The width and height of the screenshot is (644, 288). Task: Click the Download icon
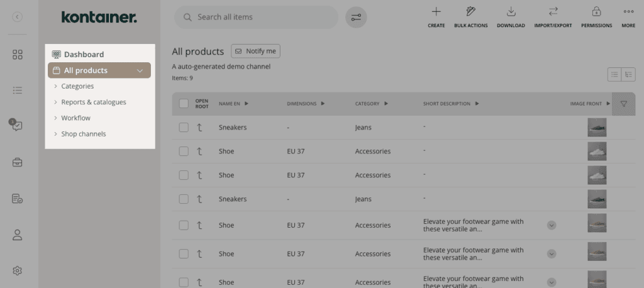tap(511, 12)
